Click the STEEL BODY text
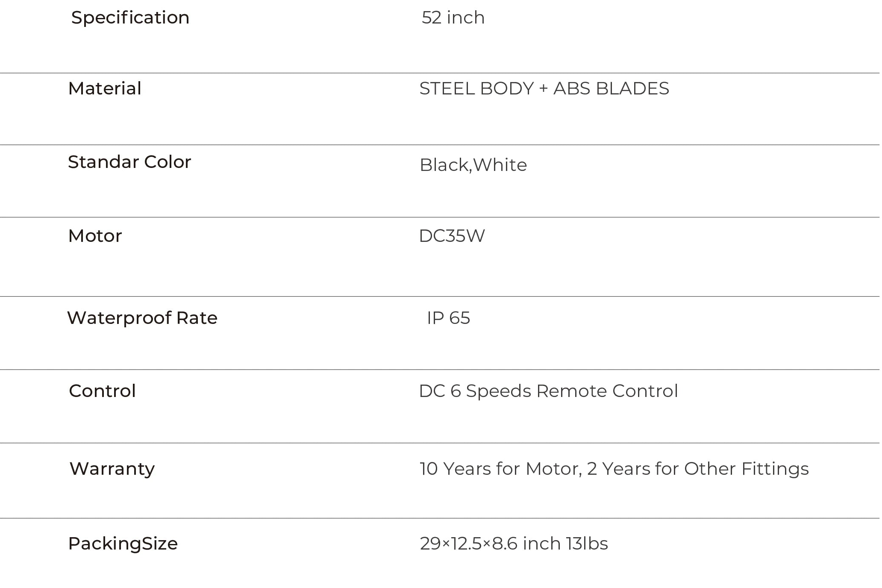The image size is (882, 588). point(476,89)
